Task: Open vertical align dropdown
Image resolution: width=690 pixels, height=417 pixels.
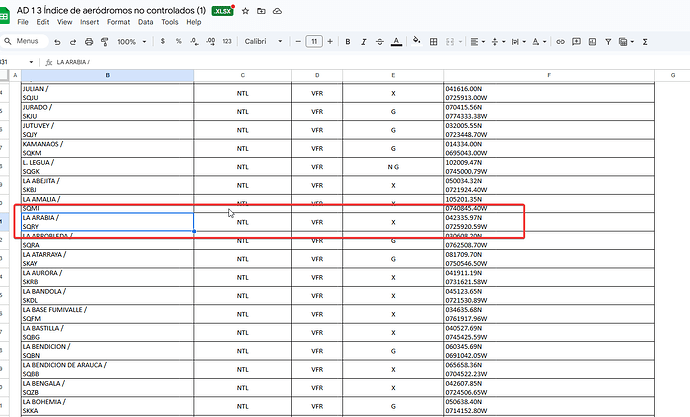Action: click(x=498, y=42)
